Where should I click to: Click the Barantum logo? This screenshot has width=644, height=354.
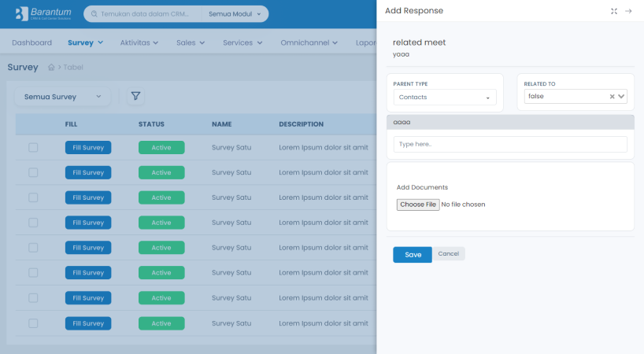click(43, 13)
